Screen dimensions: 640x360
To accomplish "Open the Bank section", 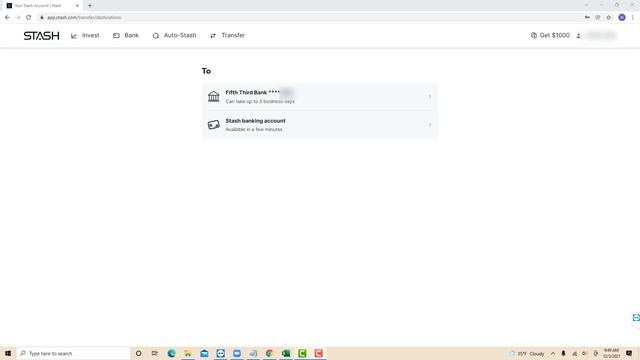I will coord(126,36).
